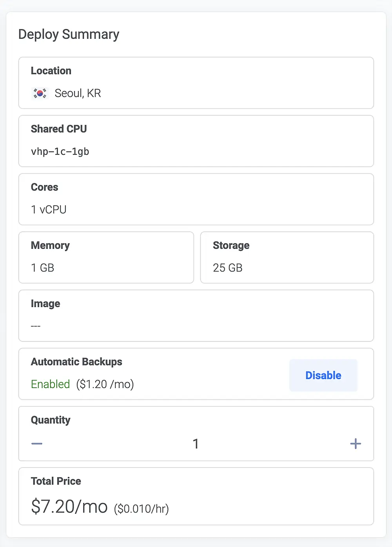The image size is (392, 547).
Task: Click the Location label
Action: coord(51,71)
